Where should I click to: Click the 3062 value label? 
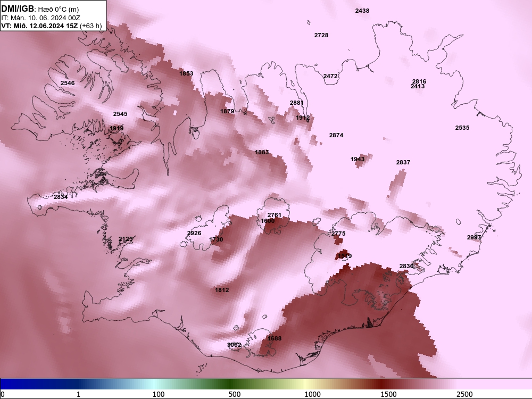234,345
